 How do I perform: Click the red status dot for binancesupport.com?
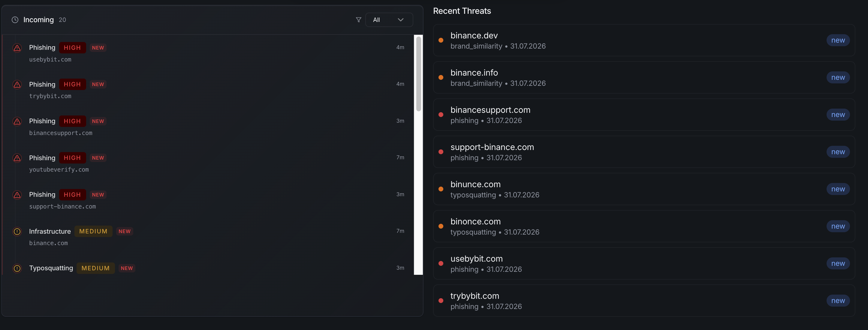[x=441, y=115]
